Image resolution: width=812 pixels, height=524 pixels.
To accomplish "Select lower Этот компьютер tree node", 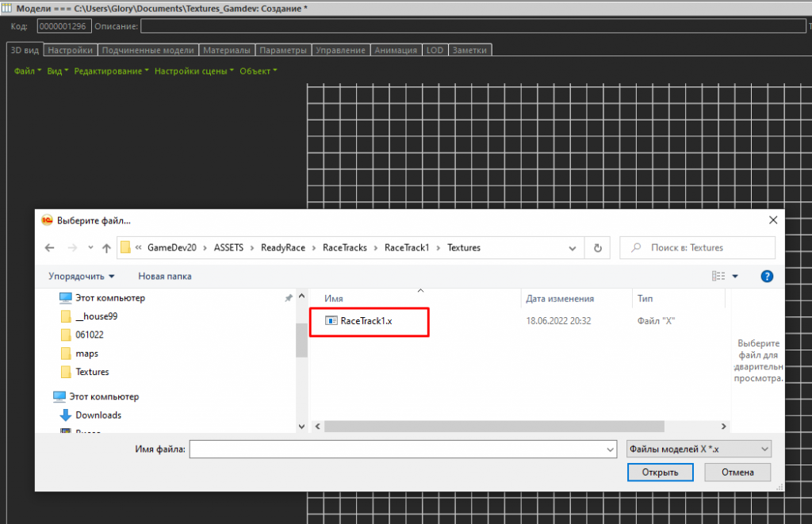I will [x=104, y=396].
